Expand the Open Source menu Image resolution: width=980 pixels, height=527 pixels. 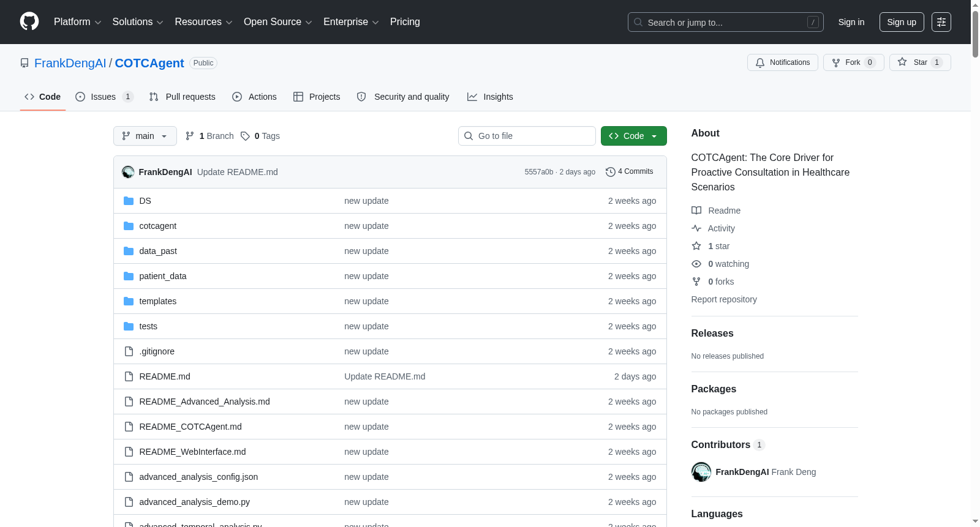click(278, 22)
